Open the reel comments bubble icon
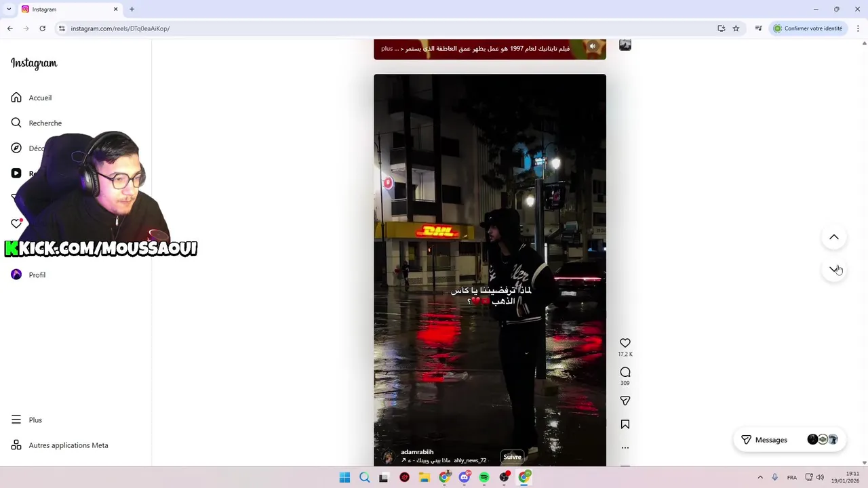Image resolution: width=868 pixels, height=488 pixels. click(625, 372)
